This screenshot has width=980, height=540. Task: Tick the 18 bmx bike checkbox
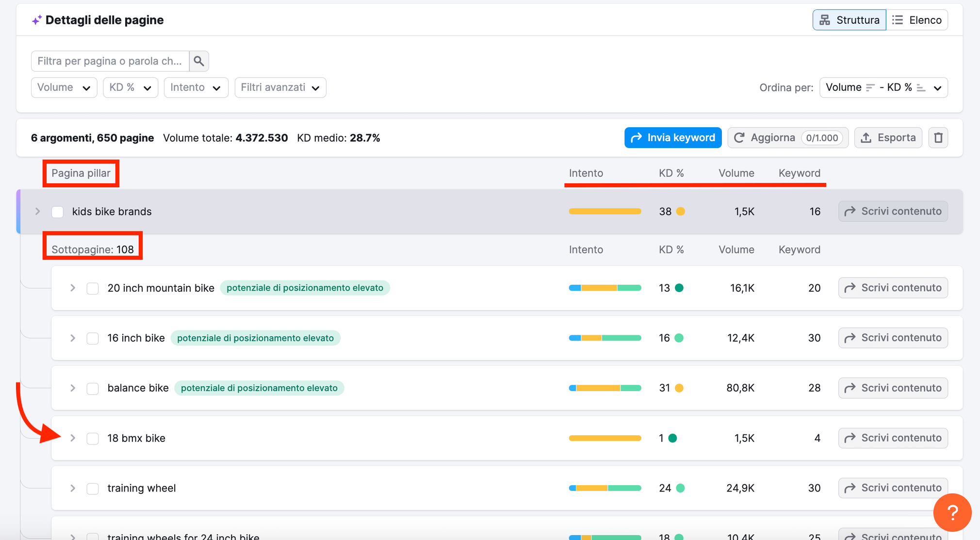click(x=93, y=439)
